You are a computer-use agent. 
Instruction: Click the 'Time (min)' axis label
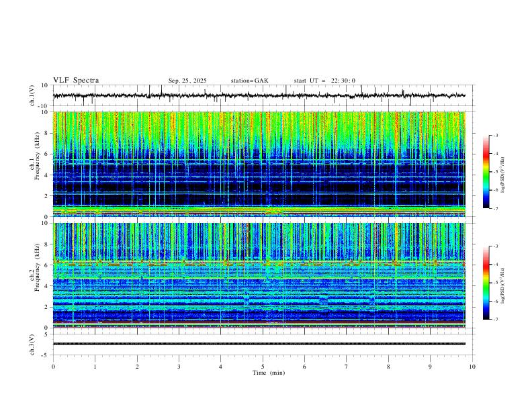tap(269, 373)
